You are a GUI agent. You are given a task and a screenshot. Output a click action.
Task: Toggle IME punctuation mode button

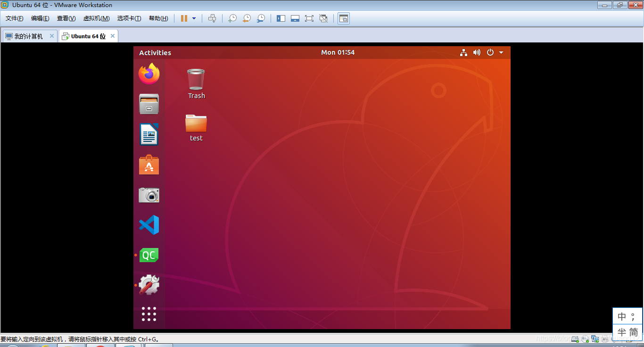coord(634,316)
